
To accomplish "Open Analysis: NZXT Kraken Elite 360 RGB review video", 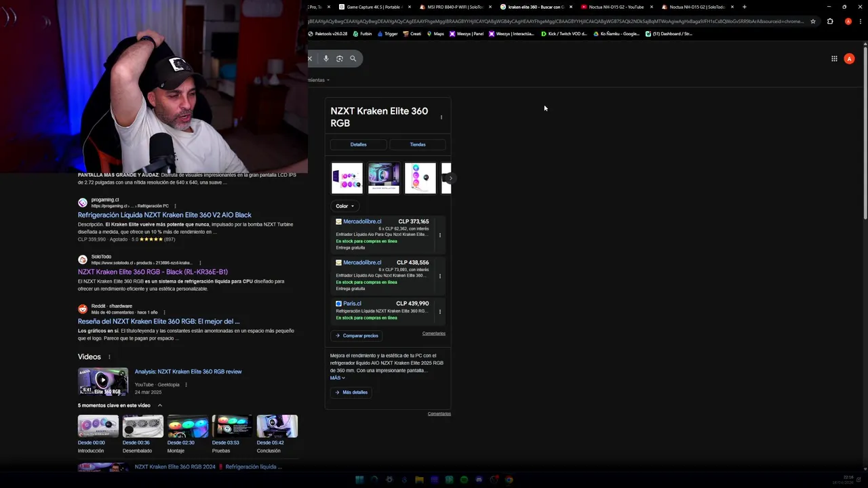I will coord(188,371).
